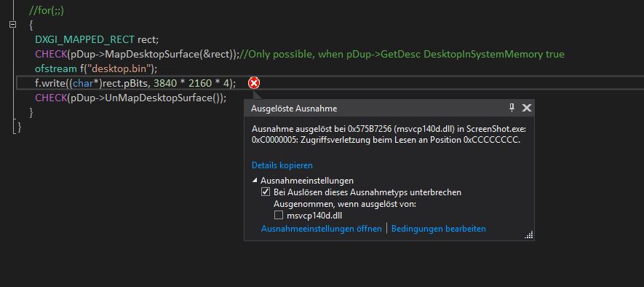Click the Details kopieren link
644x287 pixels.
click(282, 165)
